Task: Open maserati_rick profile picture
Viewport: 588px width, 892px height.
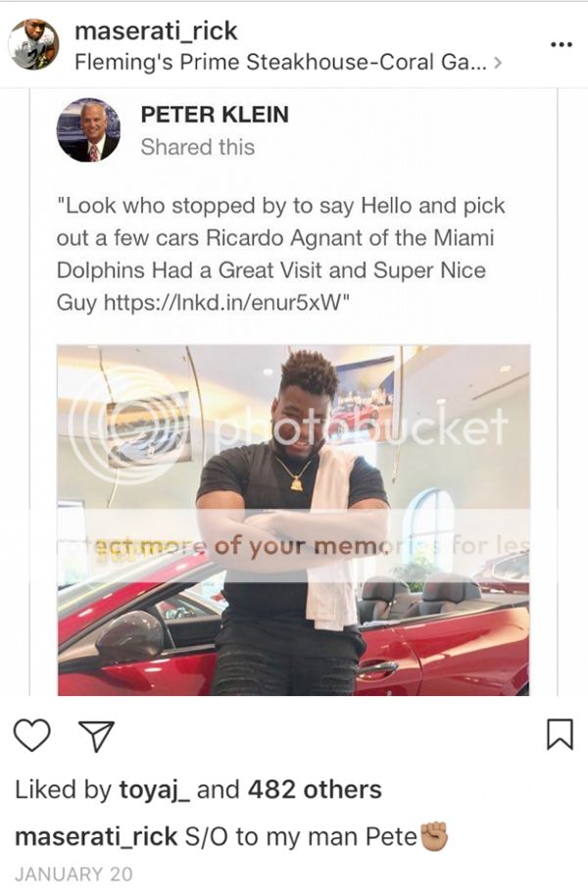Action: (x=33, y=44)
